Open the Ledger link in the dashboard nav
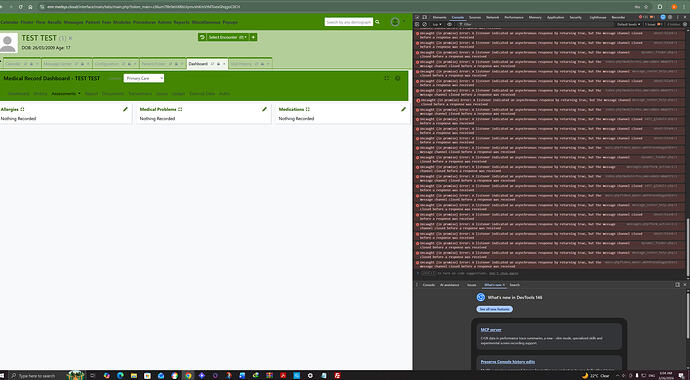Screen dimensions: 690x380 pos(178,94)
